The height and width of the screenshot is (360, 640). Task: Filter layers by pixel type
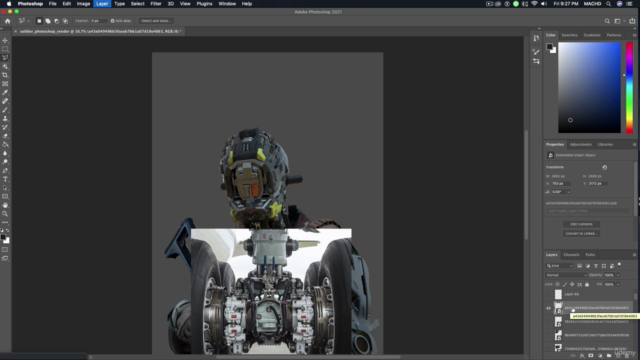[x=579, y=266]
